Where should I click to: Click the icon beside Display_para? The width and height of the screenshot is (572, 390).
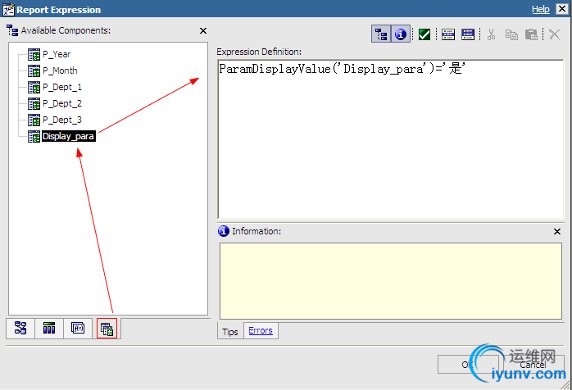coord(34,136)
